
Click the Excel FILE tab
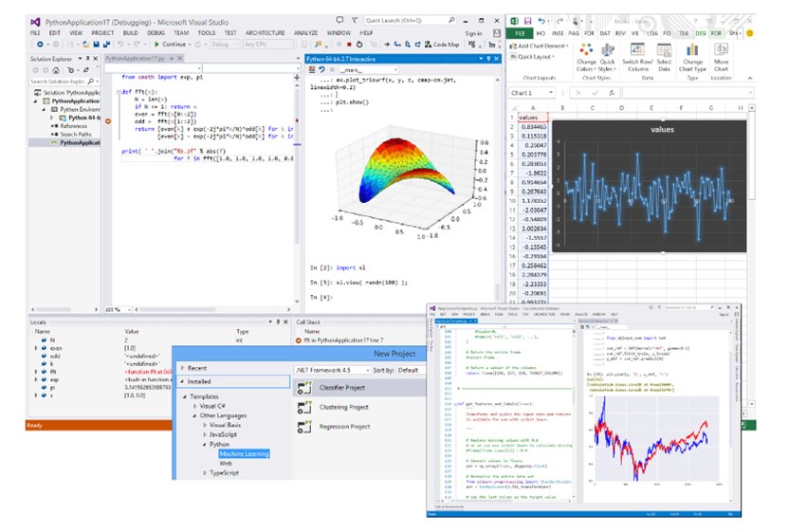point(520,33)
